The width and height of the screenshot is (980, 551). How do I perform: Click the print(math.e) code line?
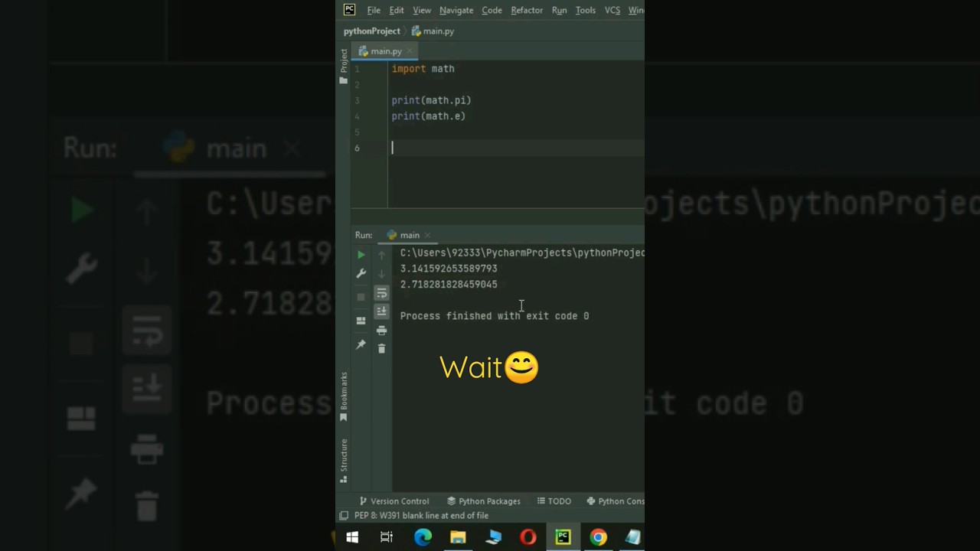pos(428,116)
